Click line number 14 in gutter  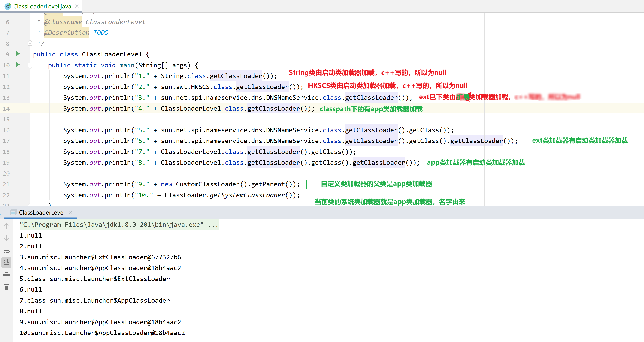coord(6,109)
